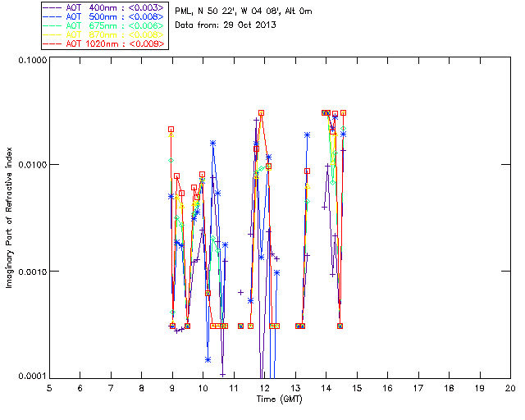Click the x-axis tick label 8
Screen dimensions: 525x420
(x=142, y=388)
